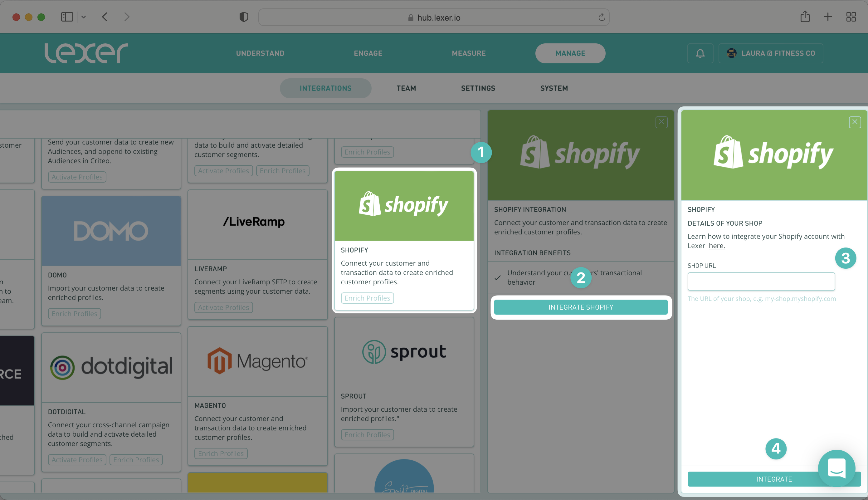Click the Swift Digital integration logo
The width and height of the screenshot is (868, 500).
point(404,476)
